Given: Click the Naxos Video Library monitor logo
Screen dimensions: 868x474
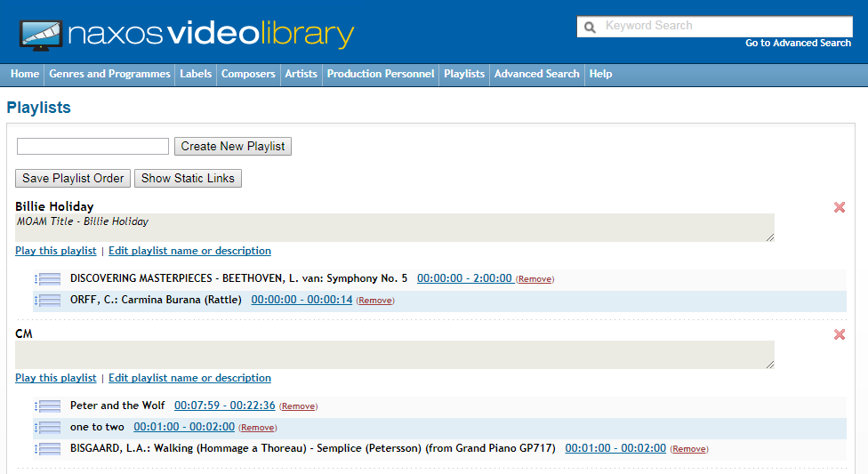Looking at the screenshot, I should pyautogui.click(x=41, y=35).
